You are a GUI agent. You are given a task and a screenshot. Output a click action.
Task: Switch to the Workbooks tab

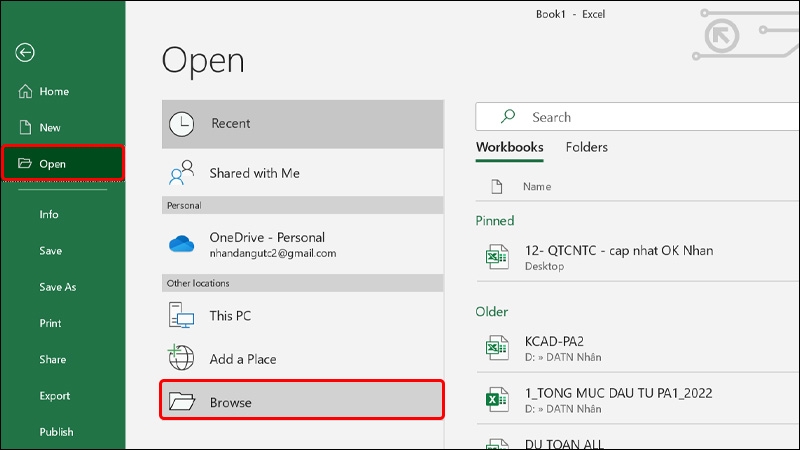pyautogui.click(x=509, y=147)
